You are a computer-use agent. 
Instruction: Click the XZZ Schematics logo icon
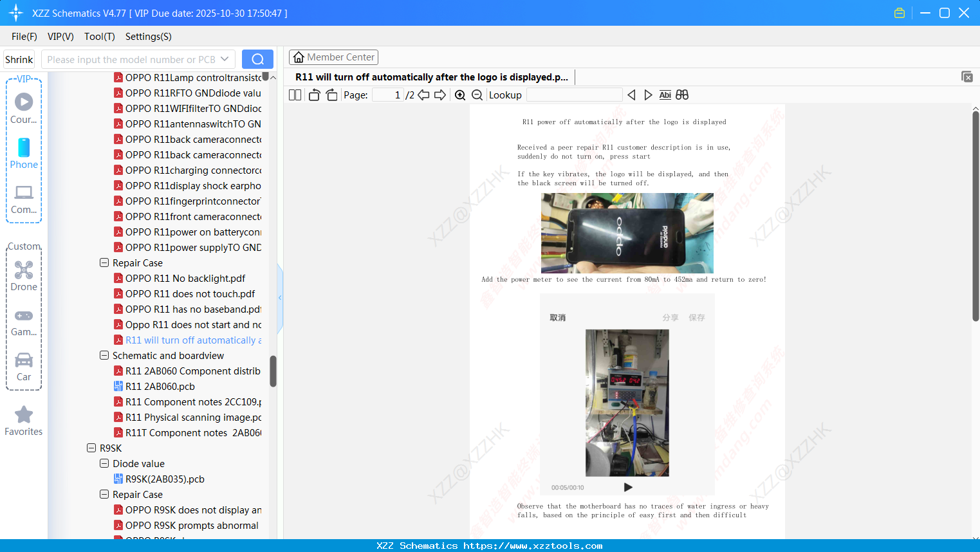point(16,13)
